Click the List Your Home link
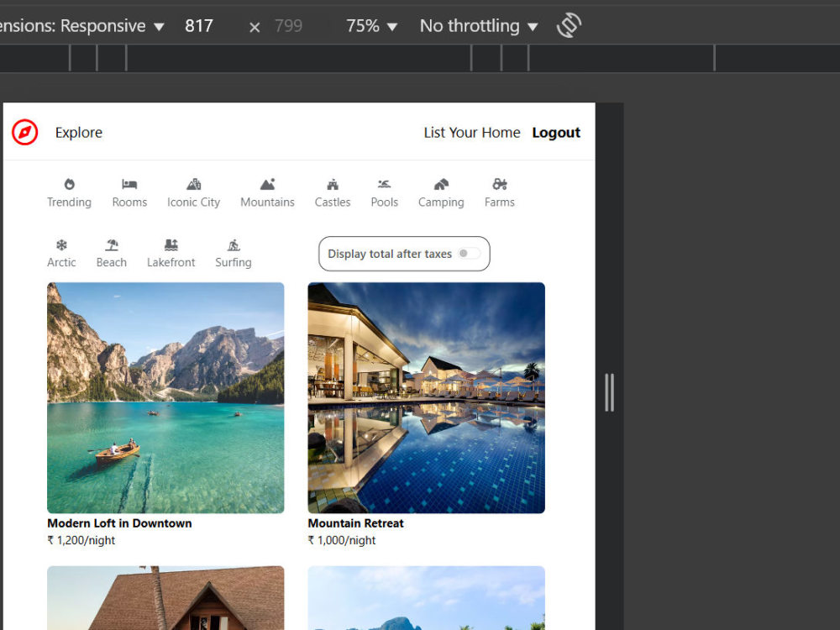This screenshot has width=840, height=630. click(472, 133)
